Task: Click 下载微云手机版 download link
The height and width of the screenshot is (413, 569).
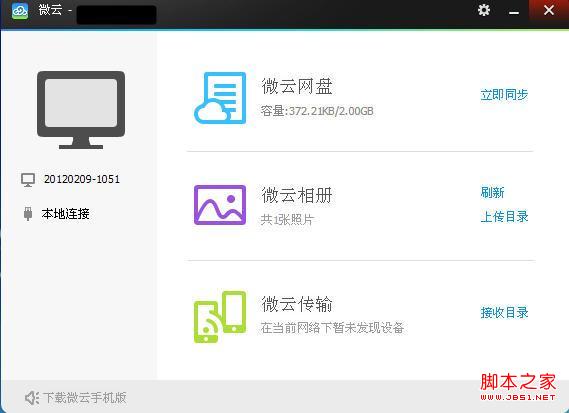Action: pyautogui.click(x=85, y=398)
